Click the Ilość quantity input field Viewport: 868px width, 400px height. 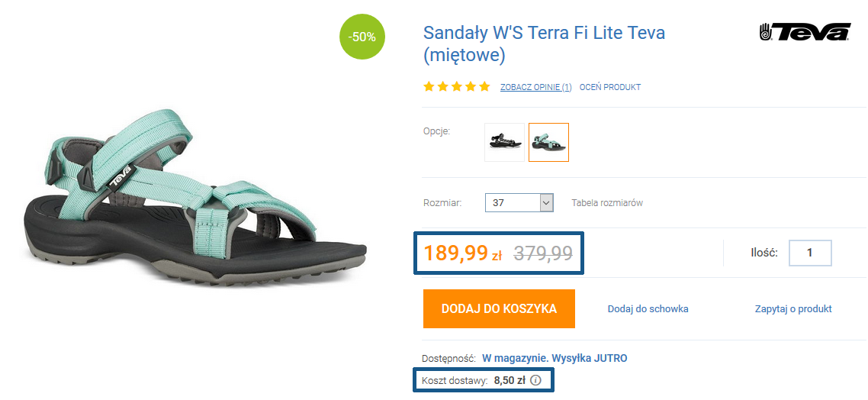click(810, 253)
